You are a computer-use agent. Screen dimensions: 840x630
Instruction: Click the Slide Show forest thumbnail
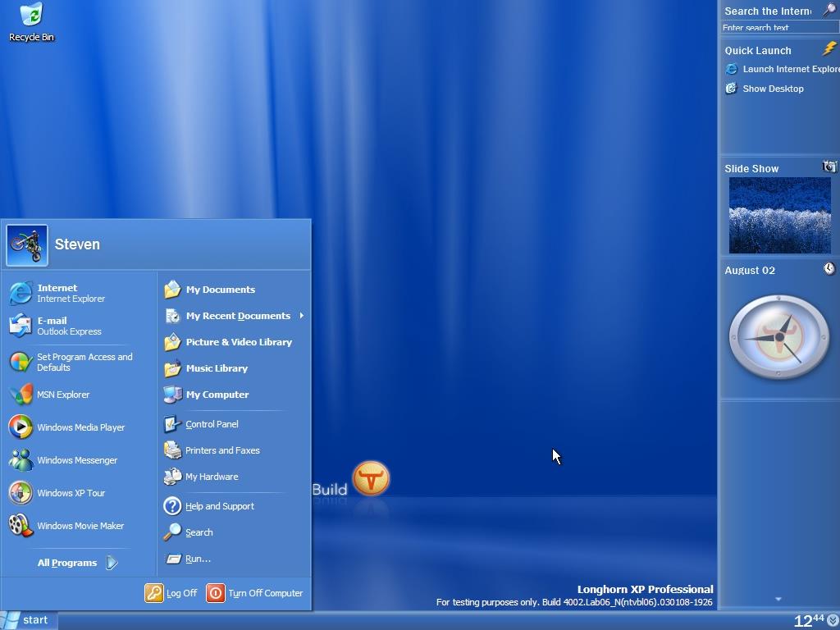[x=780, y=216]
